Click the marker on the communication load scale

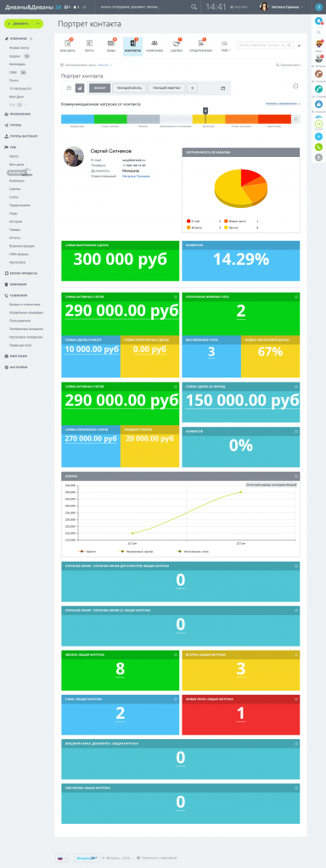coord(205,111)
